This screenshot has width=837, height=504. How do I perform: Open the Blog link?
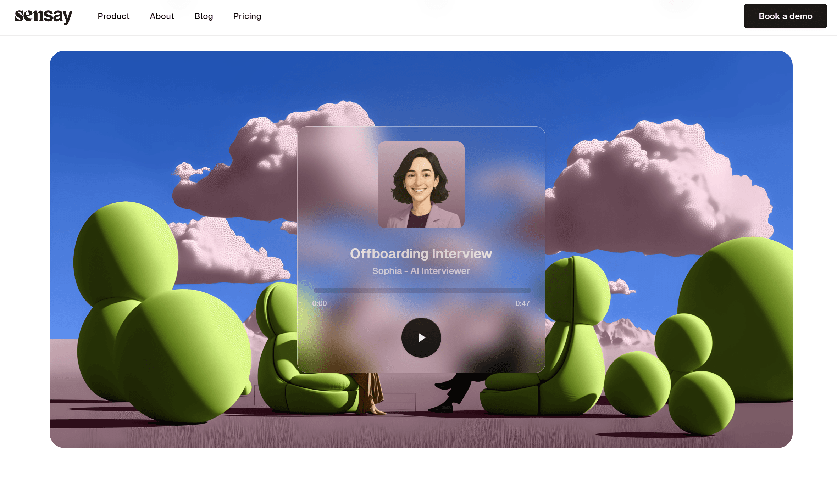[204, 16]
